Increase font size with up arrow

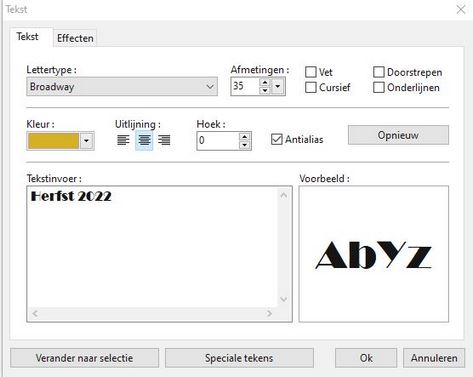265,82
